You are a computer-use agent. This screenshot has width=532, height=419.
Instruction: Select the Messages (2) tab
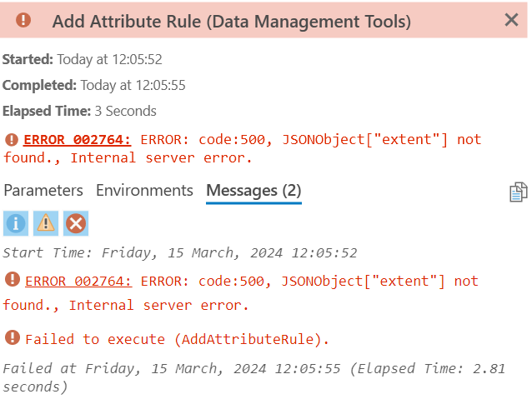click(x=253, y=191)
